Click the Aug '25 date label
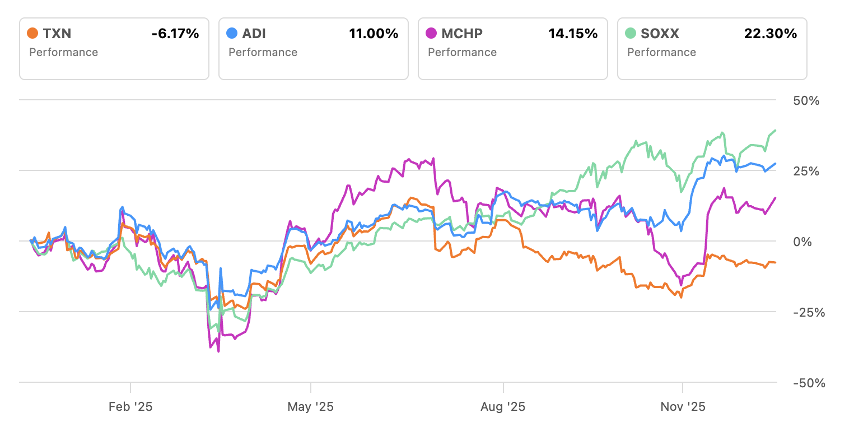Viewport: 868px width, 445px height. 503,407
